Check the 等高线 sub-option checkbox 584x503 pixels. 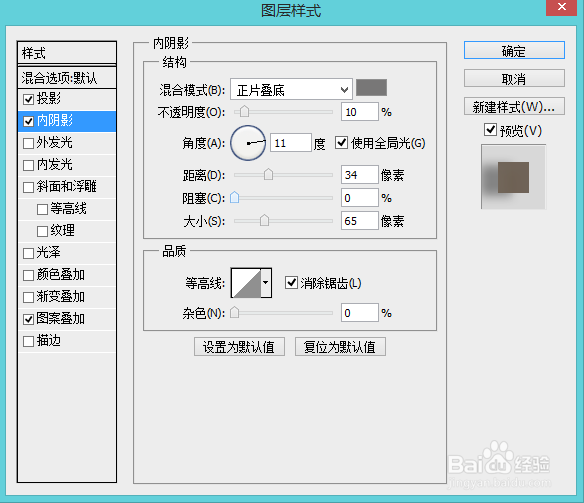click(x=42, y=209)
